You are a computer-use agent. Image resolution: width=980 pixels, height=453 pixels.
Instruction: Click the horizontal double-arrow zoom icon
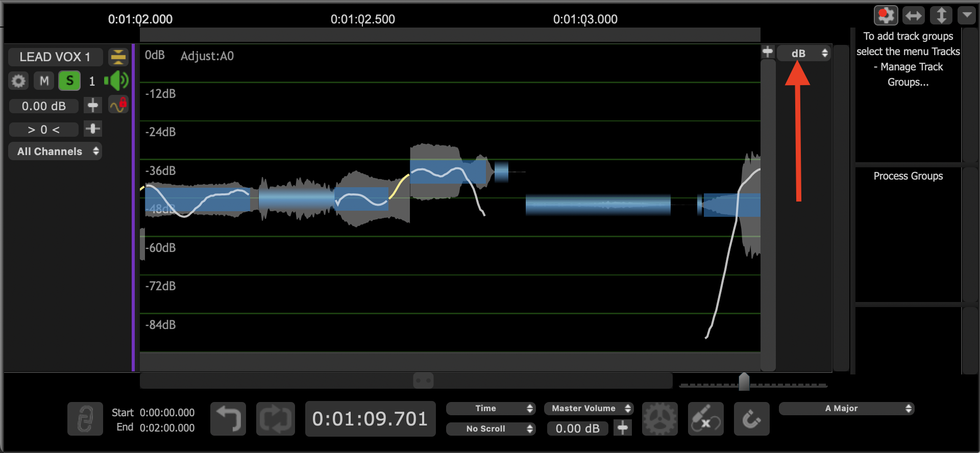click(x=913, y=15)
